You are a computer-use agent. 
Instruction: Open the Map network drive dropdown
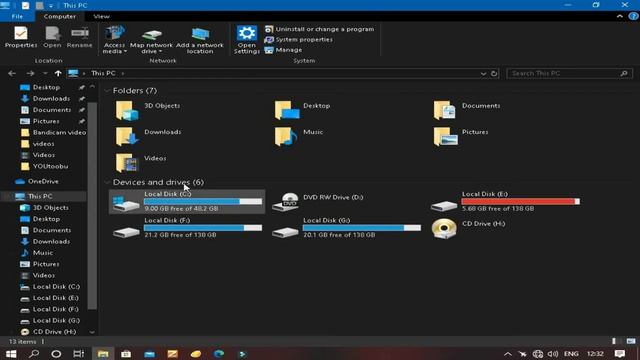pos(151,40)
